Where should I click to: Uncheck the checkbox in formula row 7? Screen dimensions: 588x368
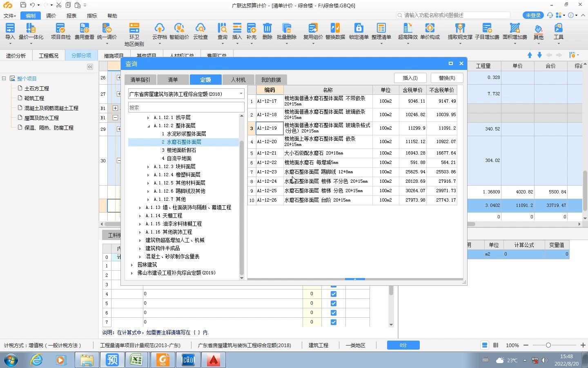tap(333, 322)
